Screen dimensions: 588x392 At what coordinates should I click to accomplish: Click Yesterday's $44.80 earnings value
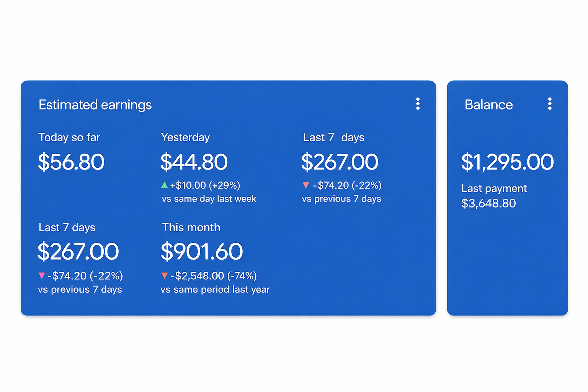tap(194, 162)
